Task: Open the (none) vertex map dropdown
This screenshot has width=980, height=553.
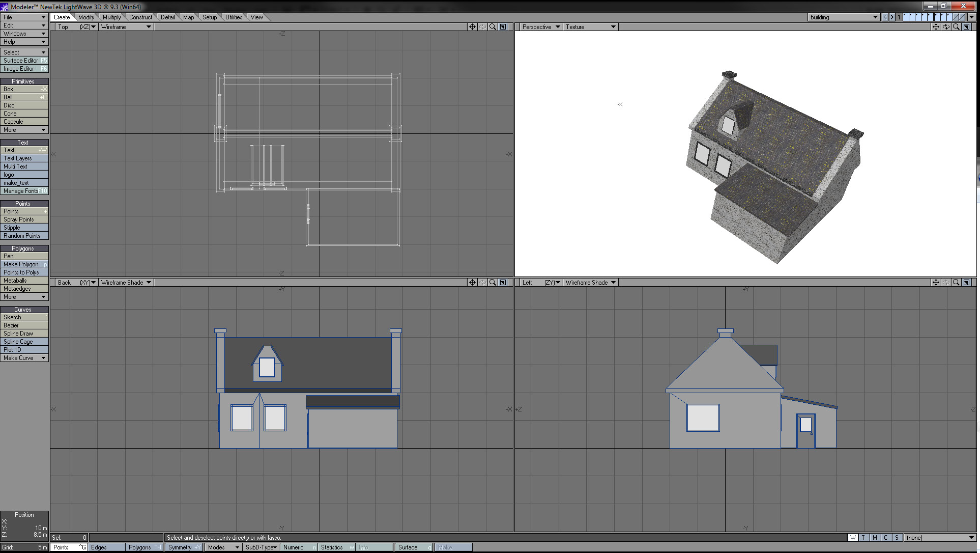Action: pos(940,538)
